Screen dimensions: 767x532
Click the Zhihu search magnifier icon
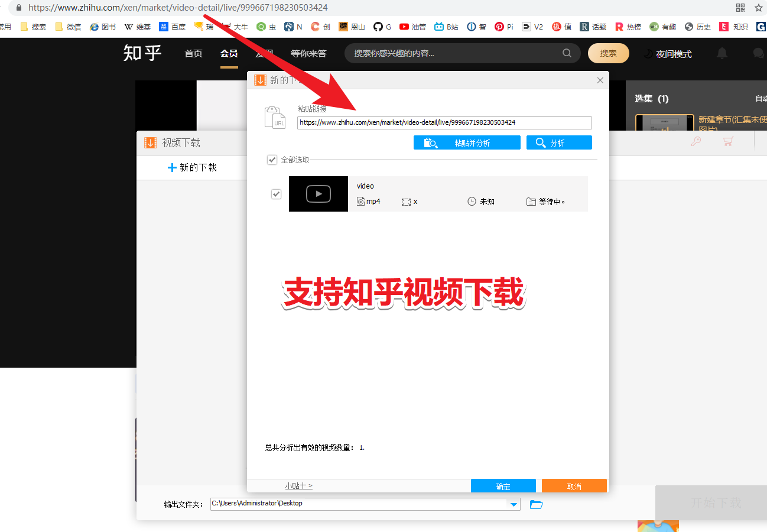[x=567, y=53]
